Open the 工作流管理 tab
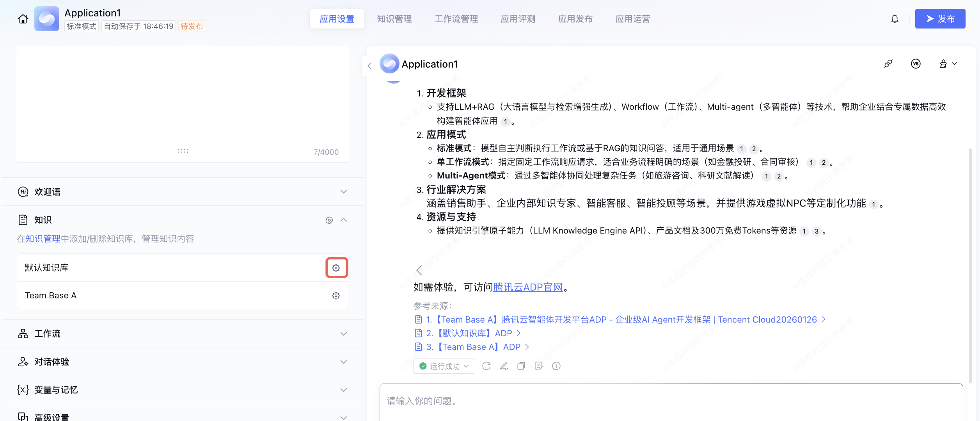980x421 pixels. [x=456, y=19]
